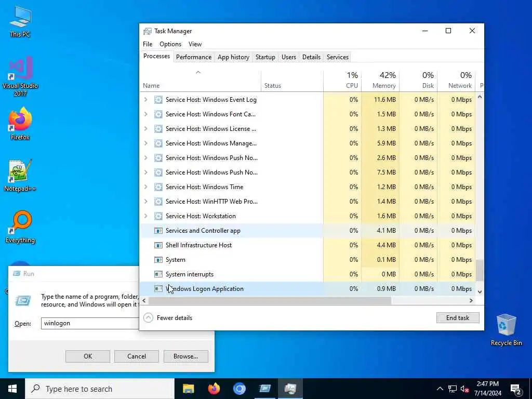Screen dimensions: 532x399
Task: Sort by Status column header
Action: 292,81
